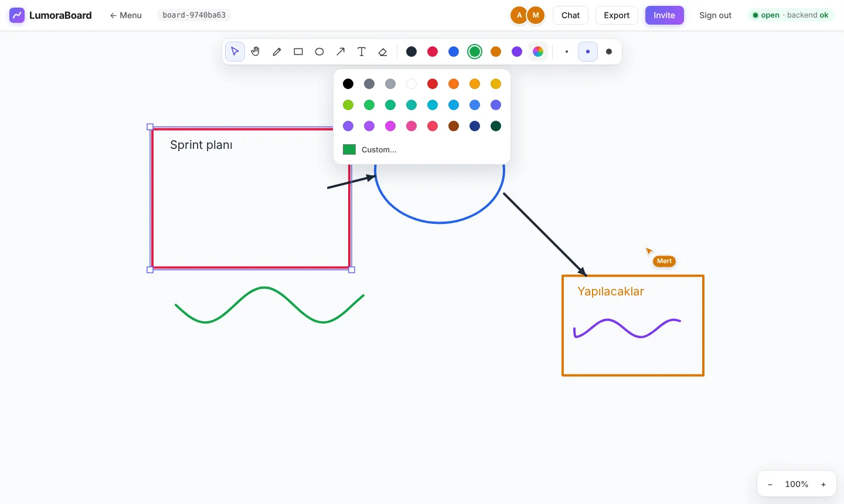This screenshot has width=844, height=504.
Task: Select the pointer selection tool
Action: click(x=235, y=52)
